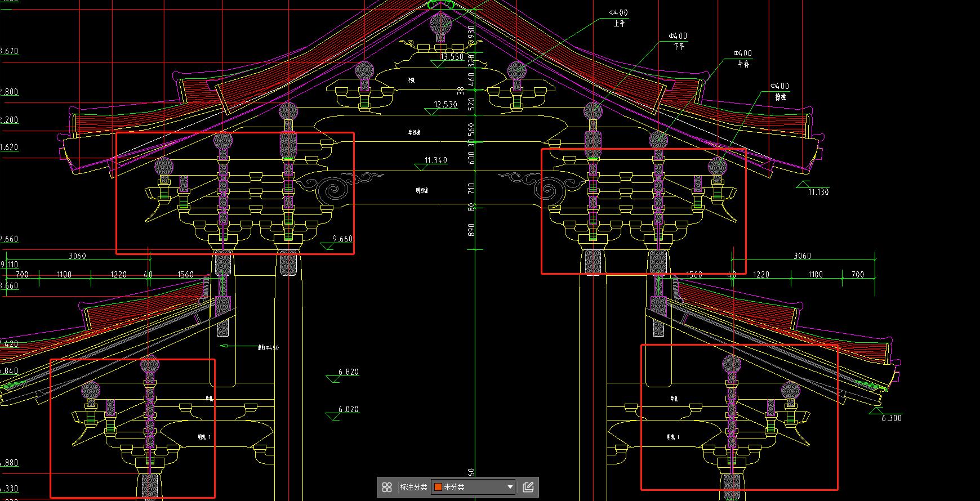Screen dimensions: 980x501
Task: Select the 890 vertical dimension text
Action: (x=471, y=230)
